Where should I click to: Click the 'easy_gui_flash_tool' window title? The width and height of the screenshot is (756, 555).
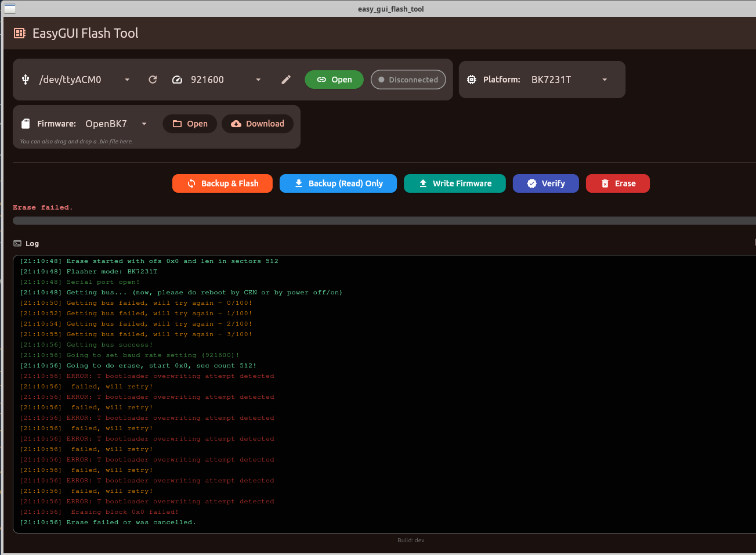pos(391,9)
